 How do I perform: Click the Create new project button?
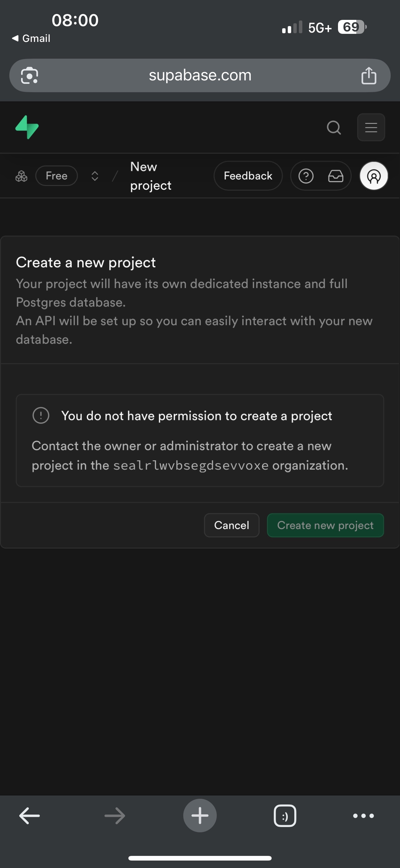pos(325,525)
